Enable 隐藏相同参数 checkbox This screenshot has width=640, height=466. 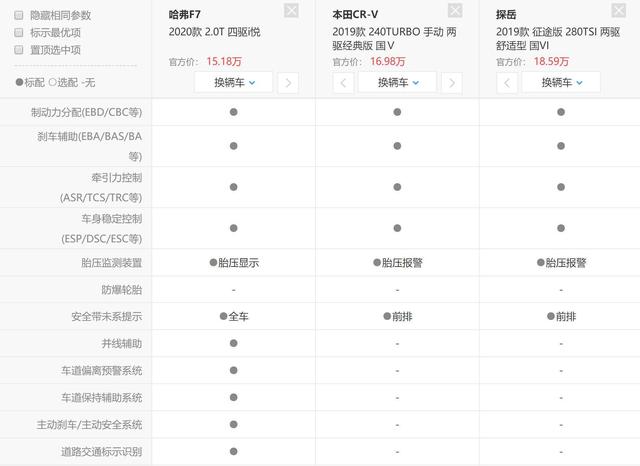click(19, 15)
